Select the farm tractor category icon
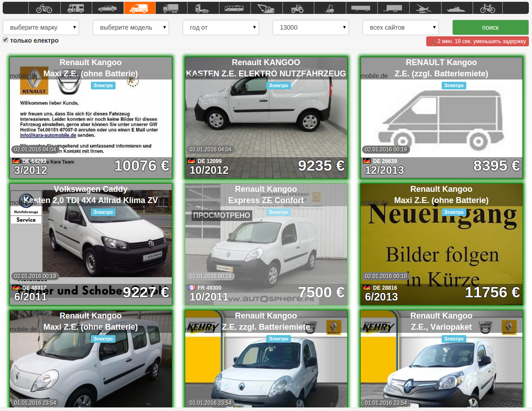The width and height of the screenshot is (532, 411). tap(298, 8)
